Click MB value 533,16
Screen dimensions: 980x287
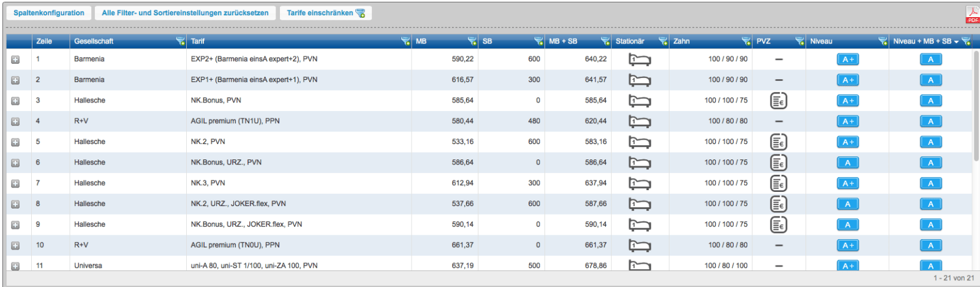(462, 142)
